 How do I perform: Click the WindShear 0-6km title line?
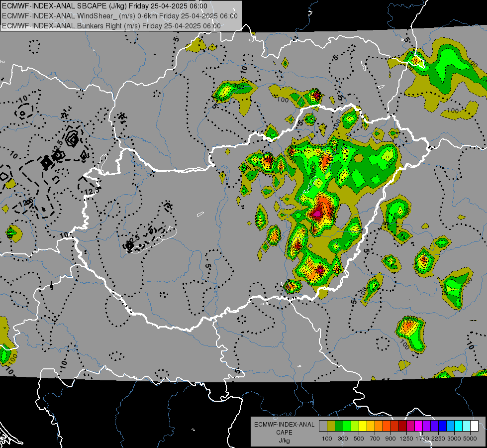119,16
